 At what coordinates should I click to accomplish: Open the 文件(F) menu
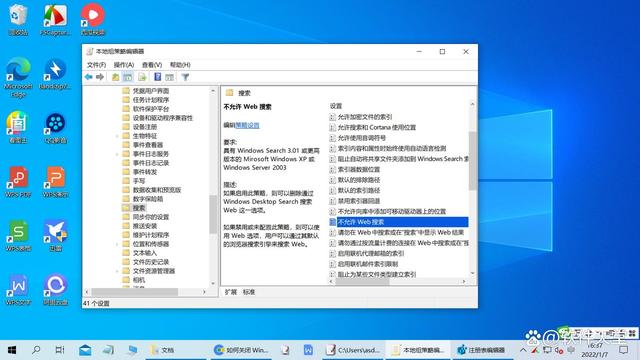96,64
